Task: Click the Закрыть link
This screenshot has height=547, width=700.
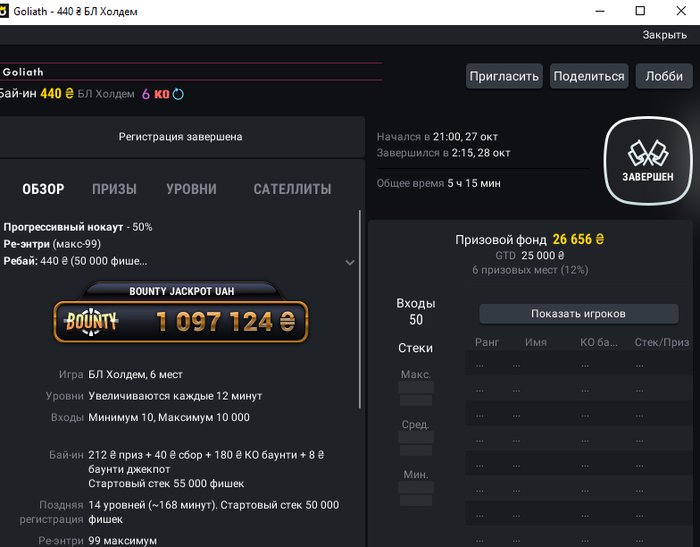Action: pos(664,35)
